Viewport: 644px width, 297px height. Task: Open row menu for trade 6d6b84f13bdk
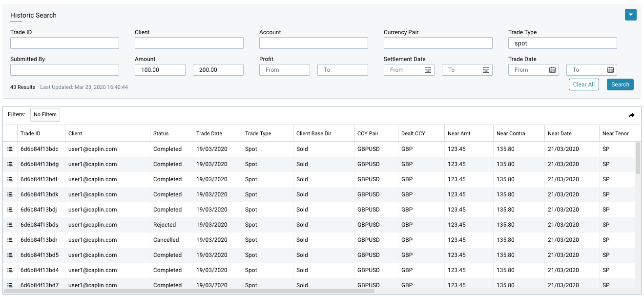click(x=10, y=194)
